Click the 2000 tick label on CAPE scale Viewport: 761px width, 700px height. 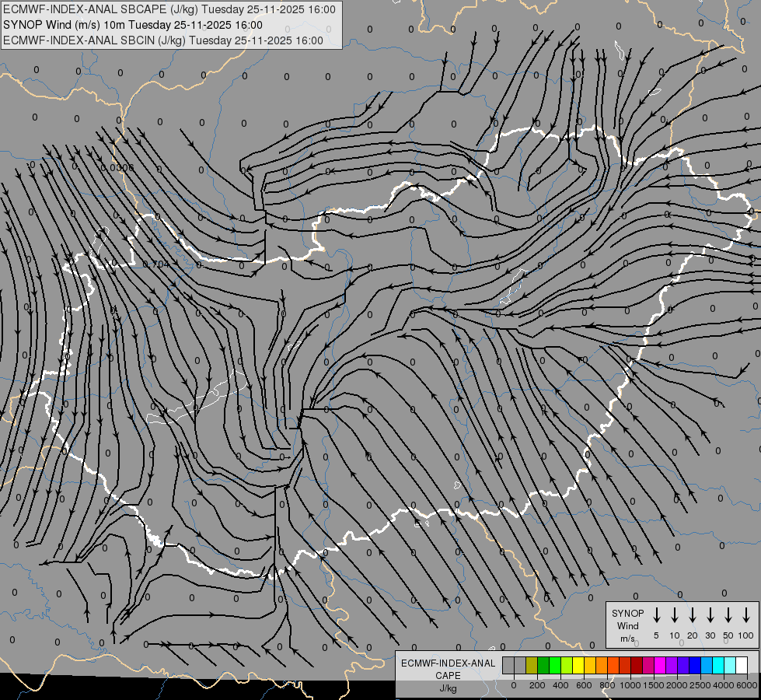[677, 685]
